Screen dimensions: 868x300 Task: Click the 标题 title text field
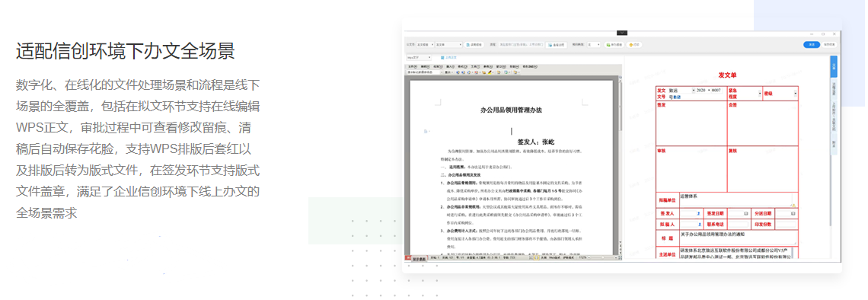[739, 238]
